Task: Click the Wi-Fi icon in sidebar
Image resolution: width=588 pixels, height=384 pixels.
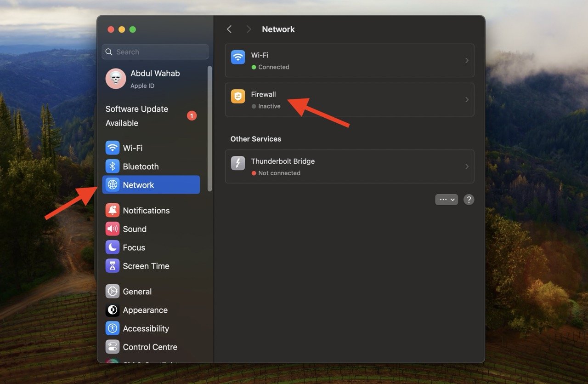Action: (x=113, y=148)
